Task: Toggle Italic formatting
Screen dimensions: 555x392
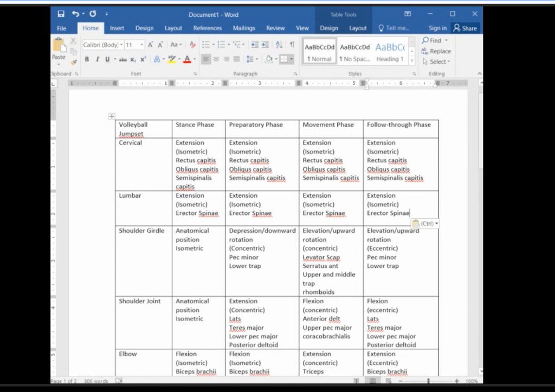Action: [98, 60]
